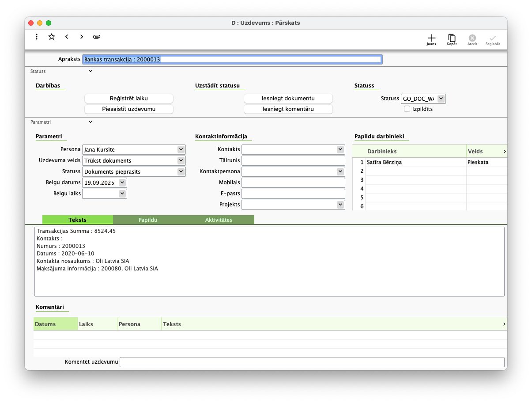The width and height of the screenshot is (532, 403).
Task: Collapse the Statuss section chevron
Action: (91, 71)
